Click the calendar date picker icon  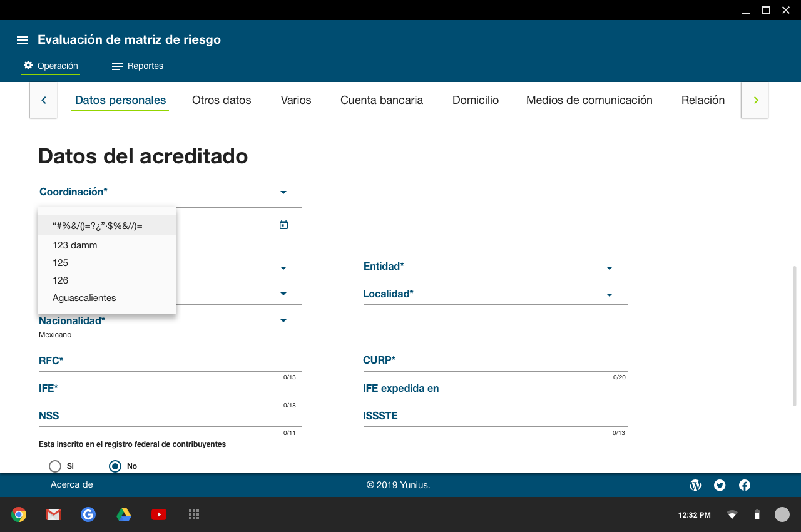click(x=283, y=225)
